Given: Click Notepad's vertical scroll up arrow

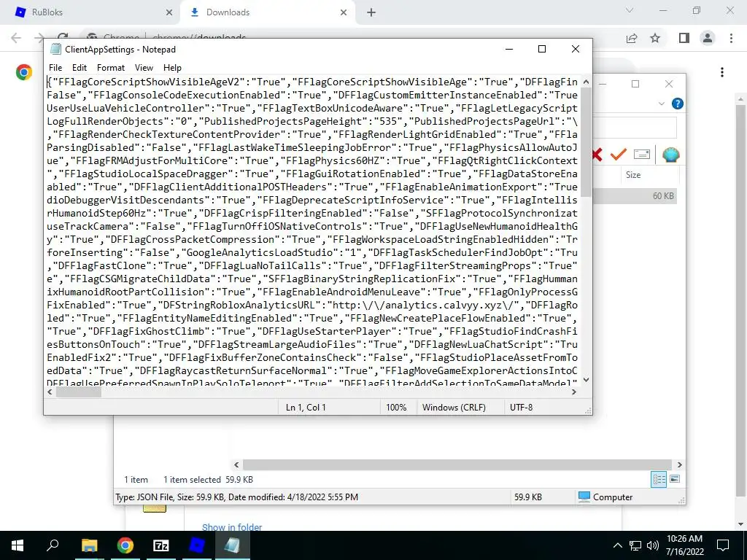Looking at the screenshot, I should pyautogui.click(x=586, y=82).
